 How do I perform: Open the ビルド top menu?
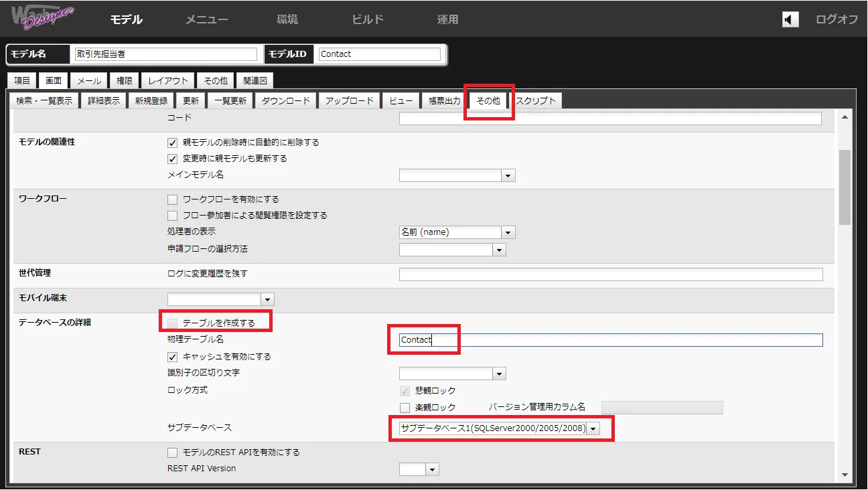coord(368,19)
